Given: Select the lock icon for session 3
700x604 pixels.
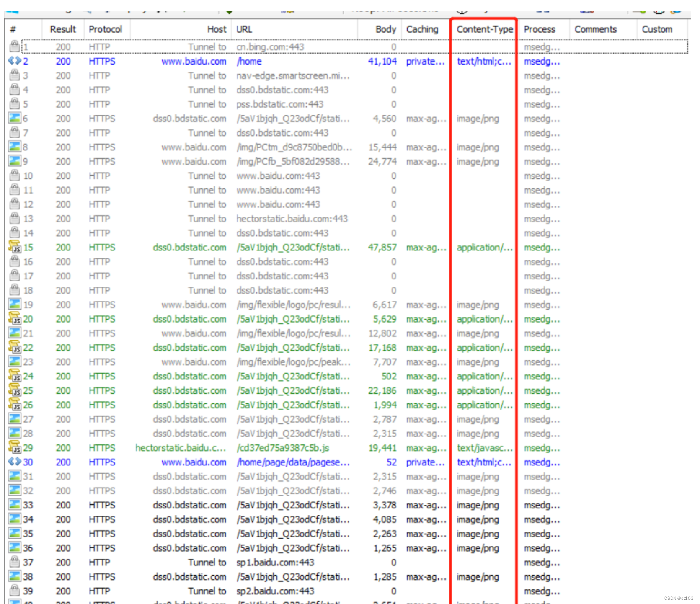Looking at the screenshot, I should click(15, 75).
